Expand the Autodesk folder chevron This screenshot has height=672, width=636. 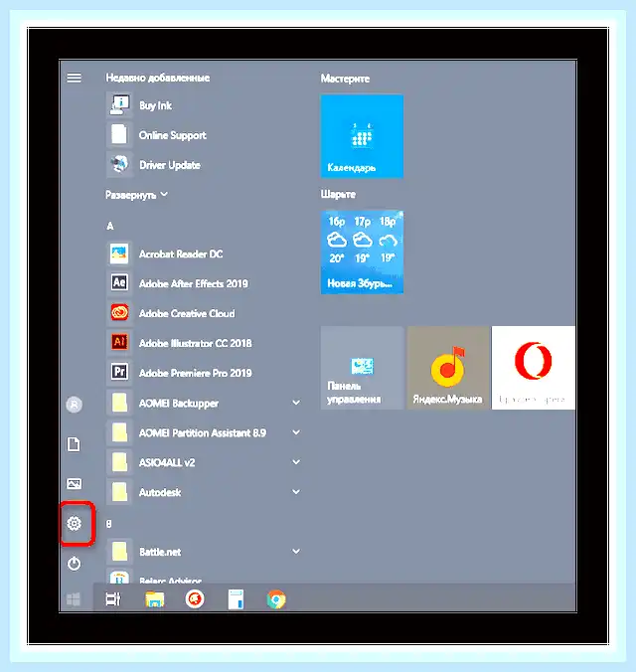(x=296, y=491)
